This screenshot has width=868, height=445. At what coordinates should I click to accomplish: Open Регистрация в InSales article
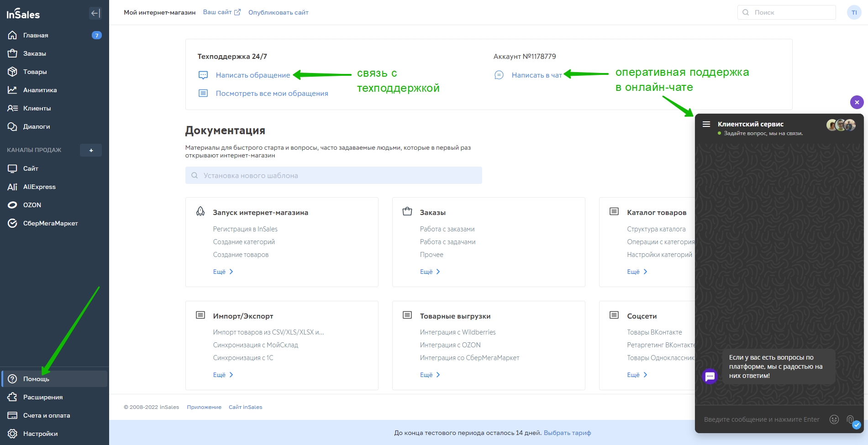click(245, 229)
